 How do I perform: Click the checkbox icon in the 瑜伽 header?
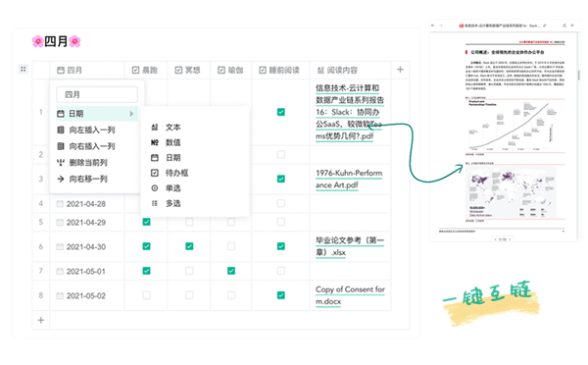(x=221, y=71)
